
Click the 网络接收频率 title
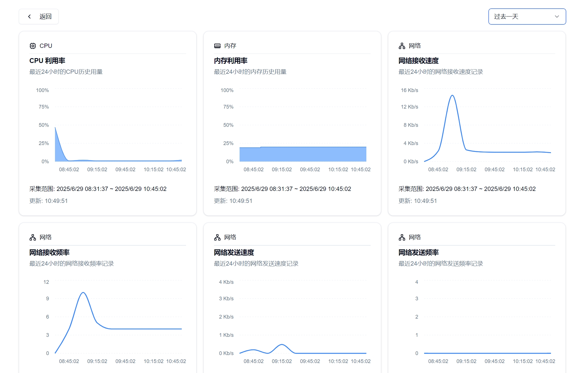coord(49,252)
